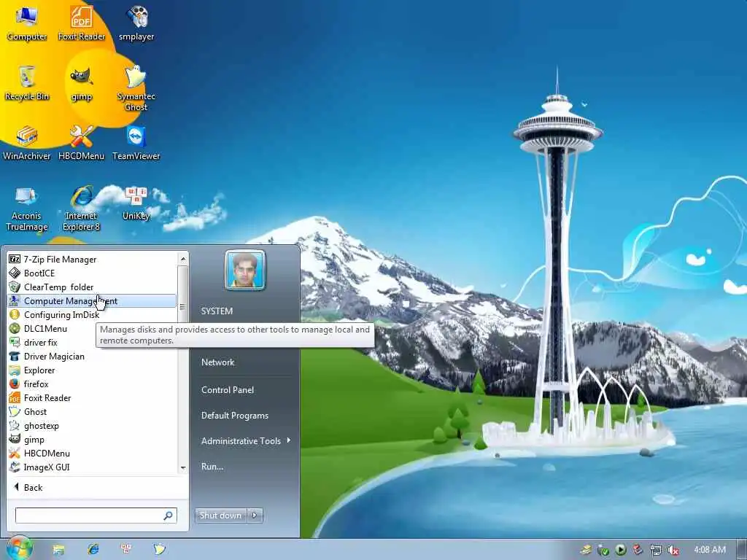
Task: Open Foxit Reader in programs list
Action: point(91,397)
